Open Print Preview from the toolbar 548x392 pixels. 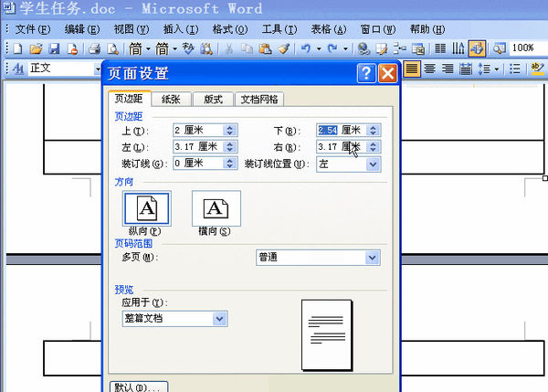click(x=112, y=48)
